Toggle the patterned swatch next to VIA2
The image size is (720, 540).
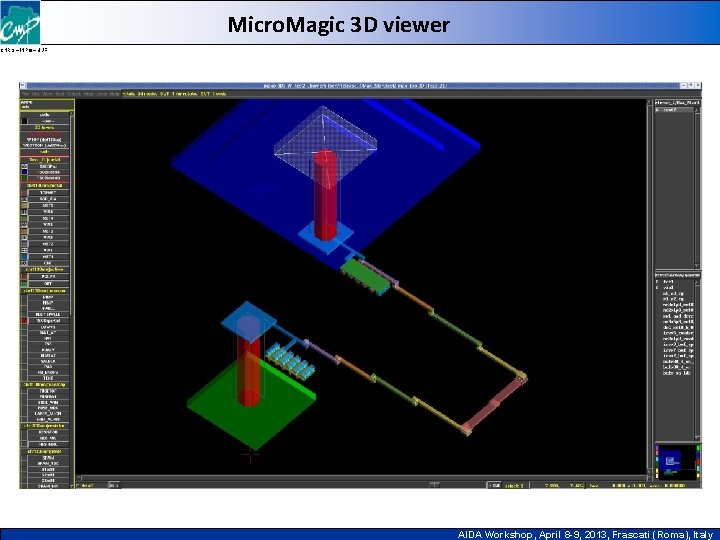coord(24,237)
